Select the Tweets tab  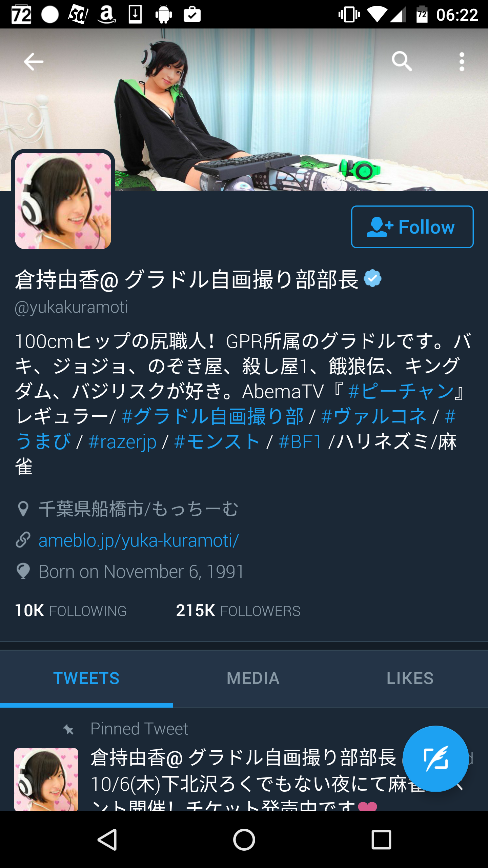[x=86, y=678]
